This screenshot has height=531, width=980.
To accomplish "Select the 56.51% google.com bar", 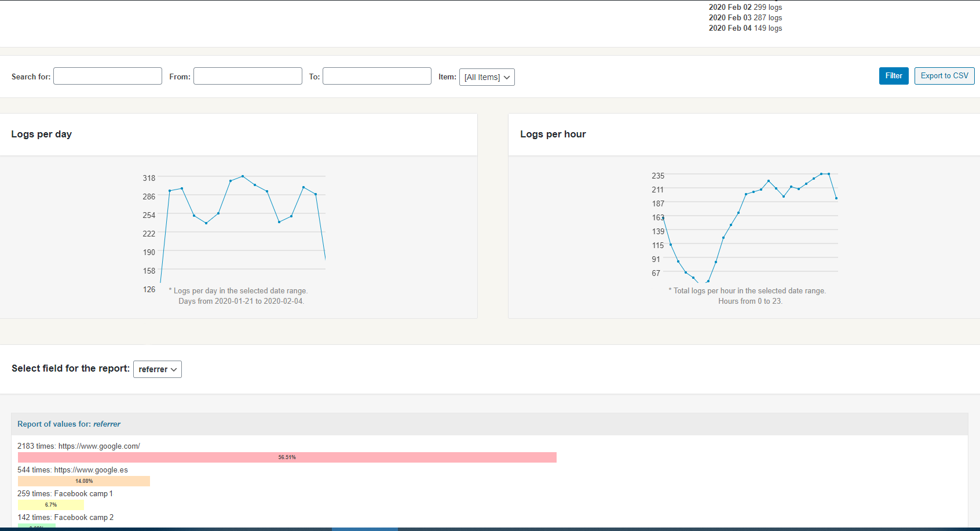I will click(x=287, y=457).
